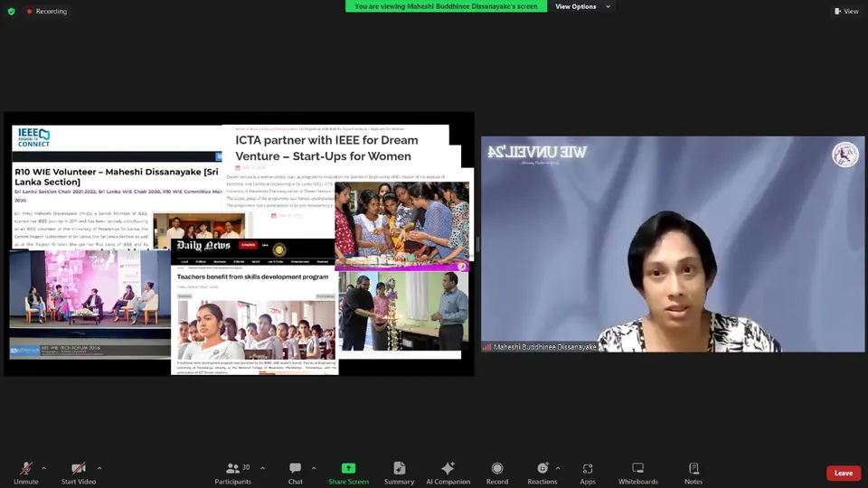This screenshot has width=868, height=488.
Task: Start Video camera toggle
Action: (x=79, y=474)
